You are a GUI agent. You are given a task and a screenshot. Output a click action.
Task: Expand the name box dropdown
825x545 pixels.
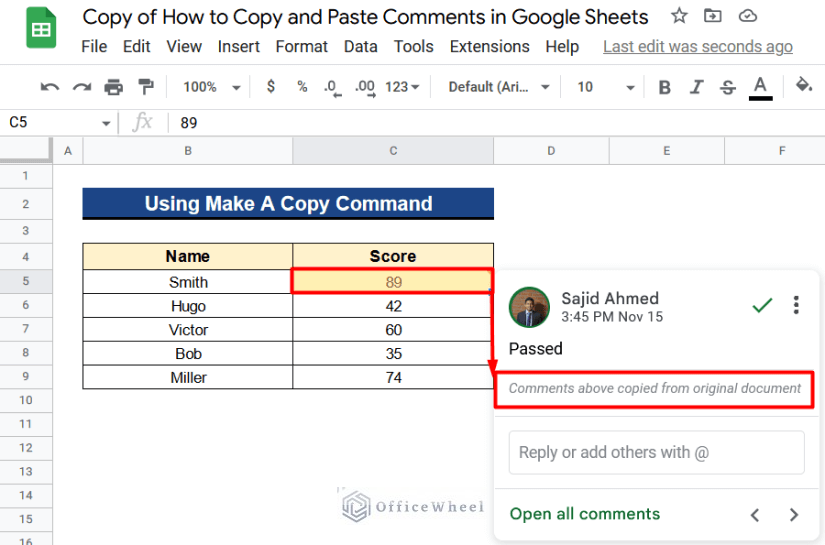coord(106,124)
